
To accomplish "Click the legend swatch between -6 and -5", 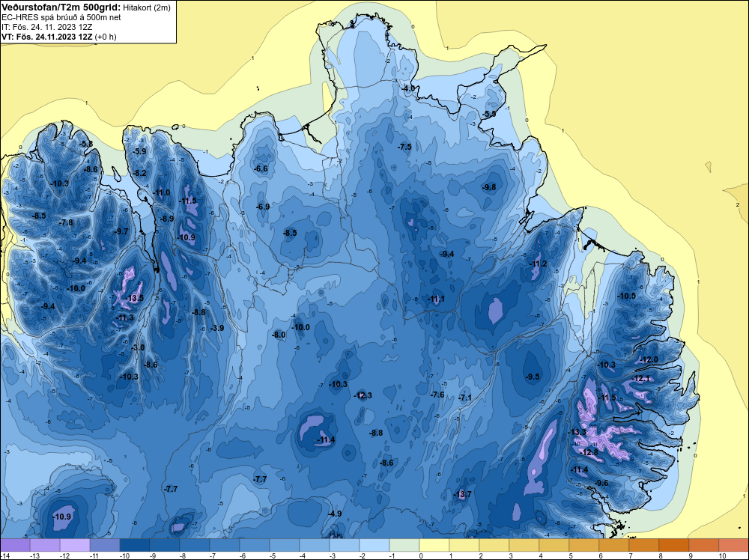I will [x=254, y=545].
